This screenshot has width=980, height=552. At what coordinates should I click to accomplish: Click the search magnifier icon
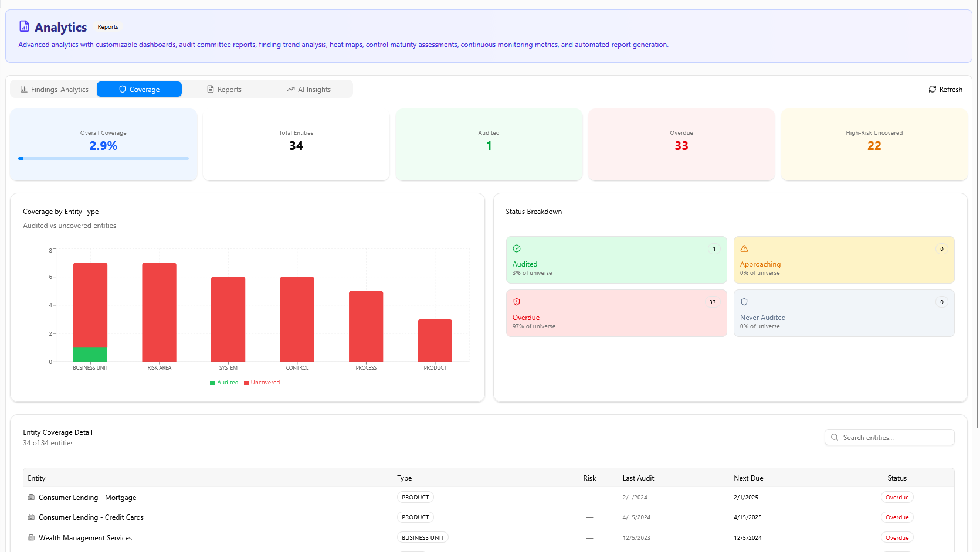coord(835,438)
